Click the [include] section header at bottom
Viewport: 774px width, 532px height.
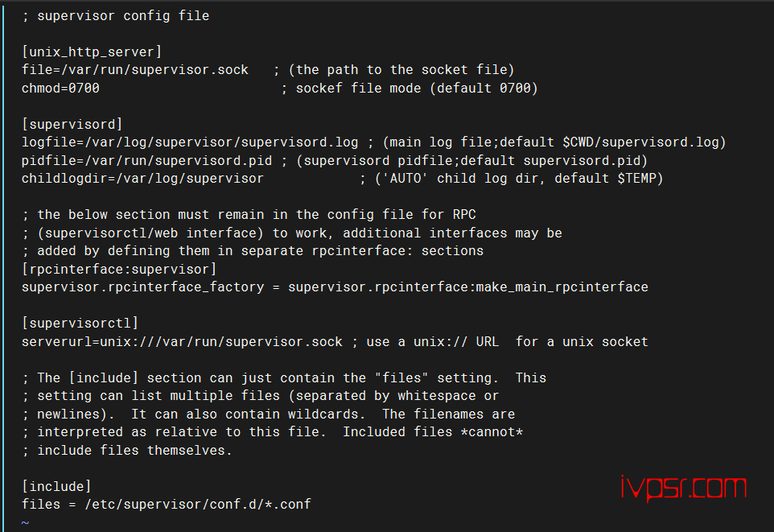56,487
